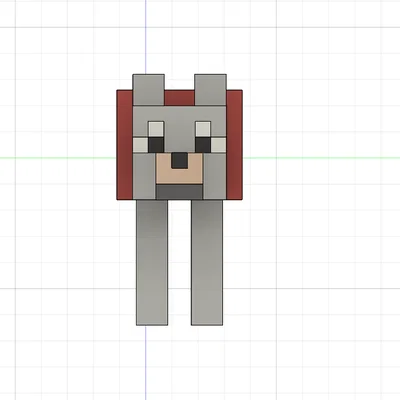Select the right long gray leg
This screenshot has height=400, width=400.
(207, 263)
